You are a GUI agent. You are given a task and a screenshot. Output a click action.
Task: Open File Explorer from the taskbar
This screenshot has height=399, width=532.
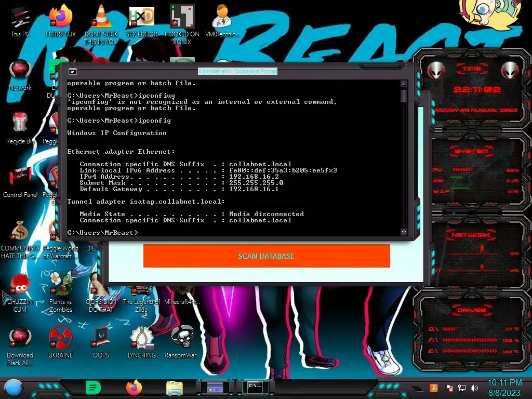175,388
